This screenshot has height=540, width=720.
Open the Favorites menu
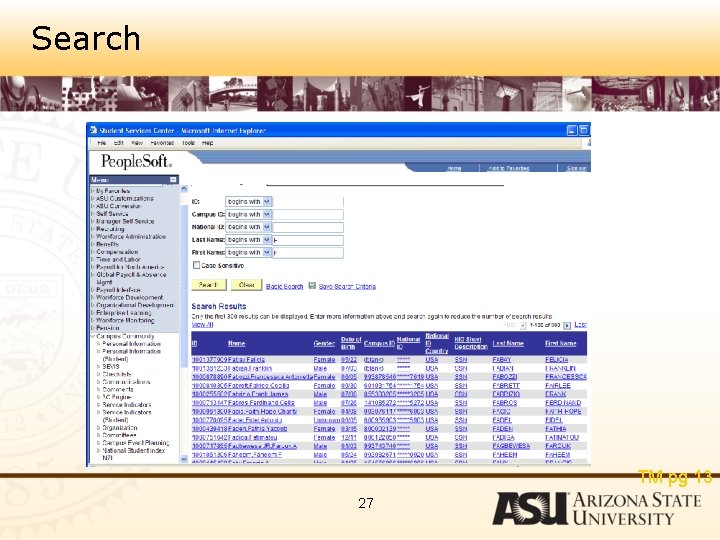pos(162,143)
